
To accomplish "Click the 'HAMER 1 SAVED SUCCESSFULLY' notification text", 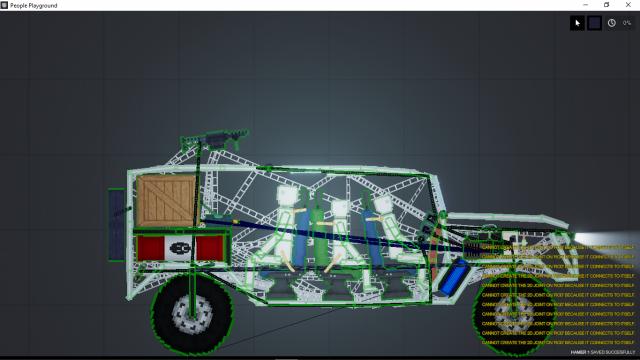I will (602, 352).
